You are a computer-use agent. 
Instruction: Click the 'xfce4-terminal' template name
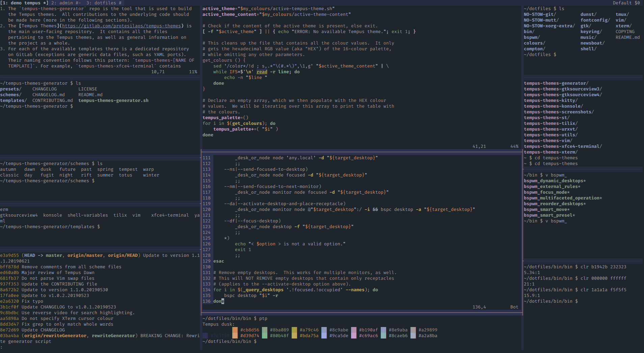pos(170,215)
